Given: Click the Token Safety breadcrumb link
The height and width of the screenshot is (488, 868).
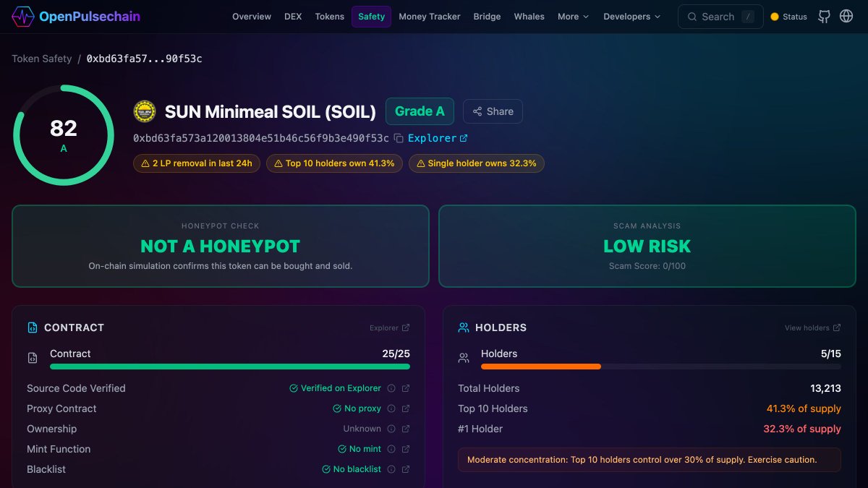Looking at the screenshot, I should (42, 59).
